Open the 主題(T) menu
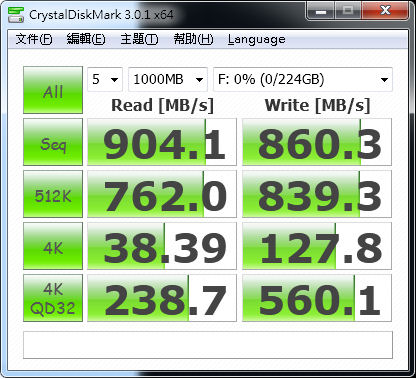This screenshot has width=417, height=379. click(139, 39)
